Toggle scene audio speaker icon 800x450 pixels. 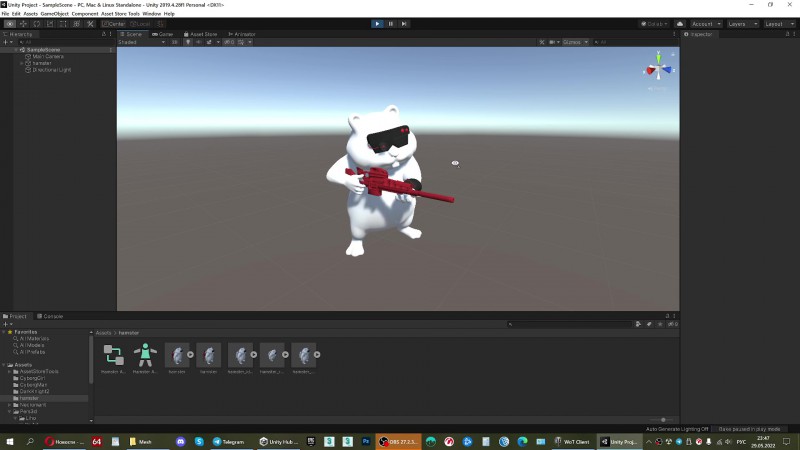click(198, 42)
